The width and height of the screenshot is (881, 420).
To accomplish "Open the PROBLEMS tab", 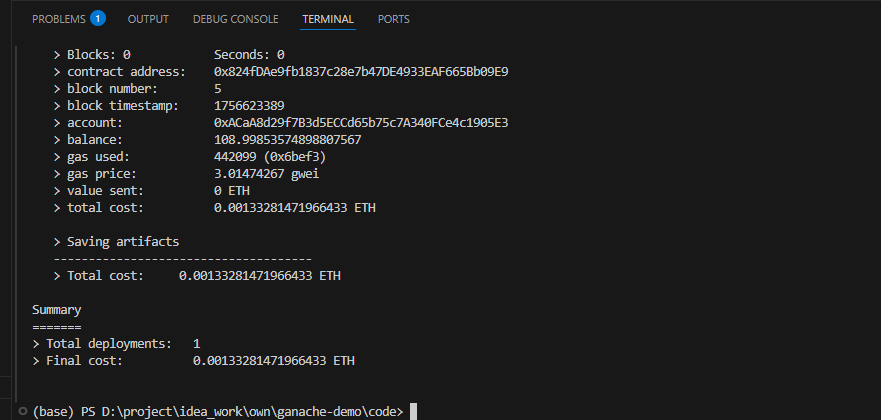I will tap(59, 19).
